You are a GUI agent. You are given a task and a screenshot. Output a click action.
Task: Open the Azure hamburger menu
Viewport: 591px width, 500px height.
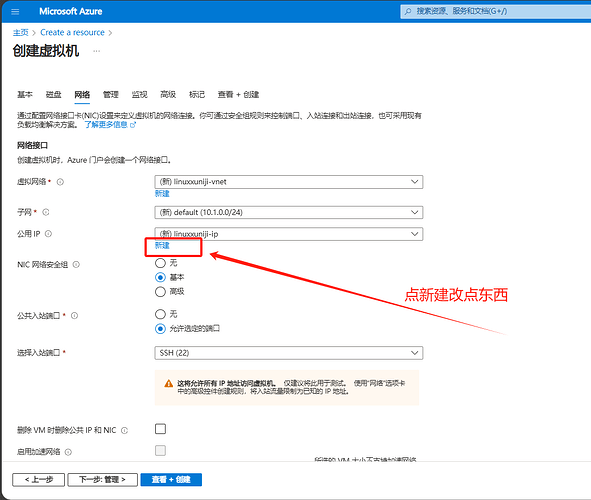click(15, 12)
